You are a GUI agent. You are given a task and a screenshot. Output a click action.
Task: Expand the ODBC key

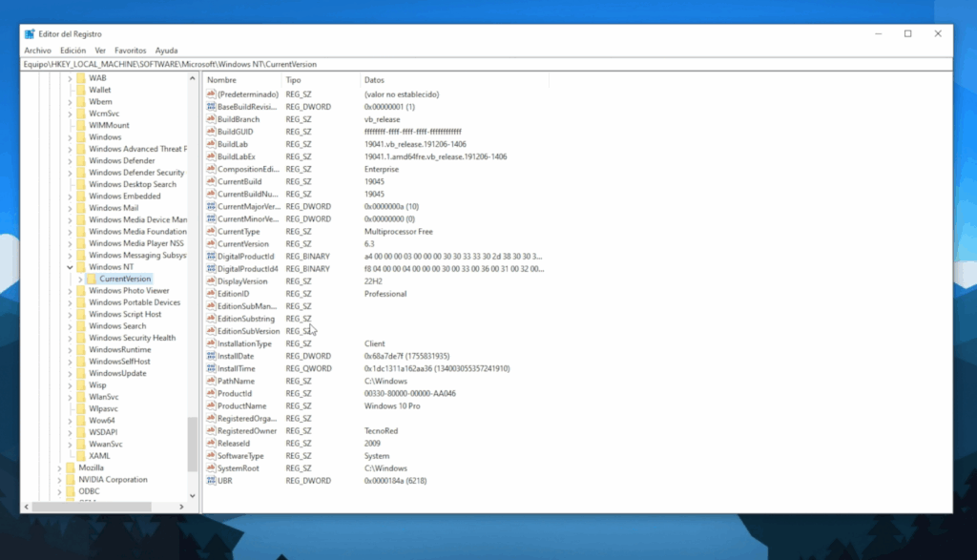(59, 491)
